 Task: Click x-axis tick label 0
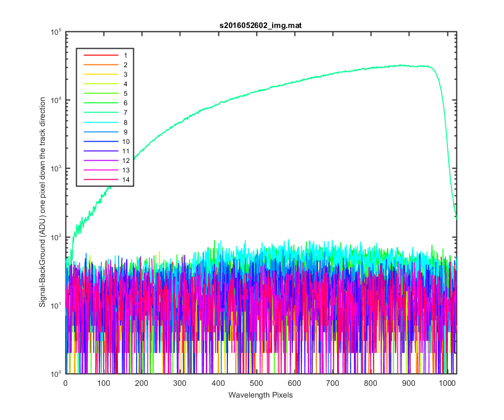[x=66, y=383]
